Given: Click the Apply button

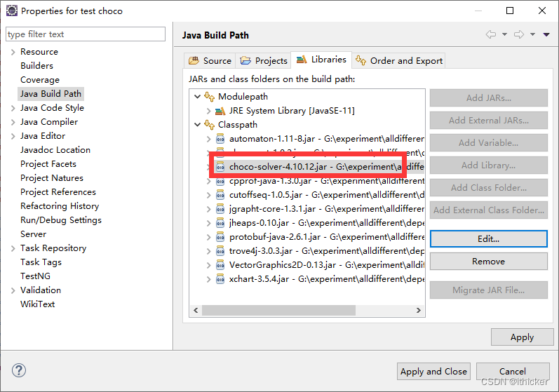Looking at the screenshot, I should tap(522, 337).
